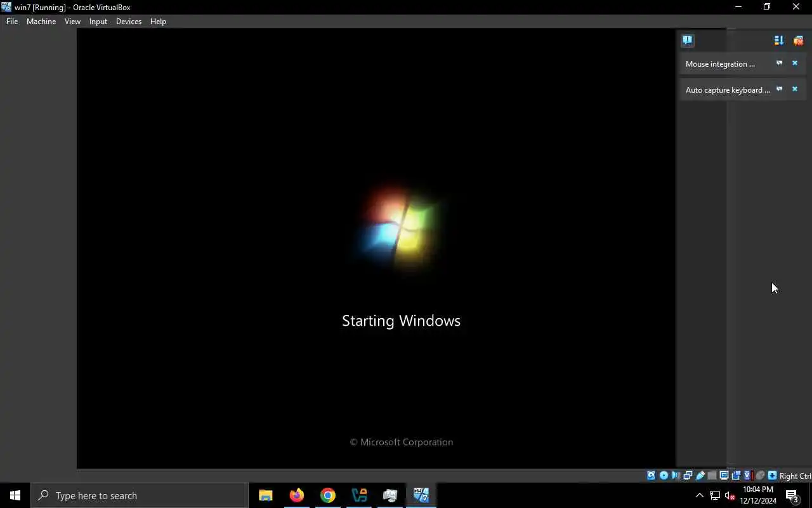Click the keyboard capture status icon
812x508 pixels.
(772, 476)
